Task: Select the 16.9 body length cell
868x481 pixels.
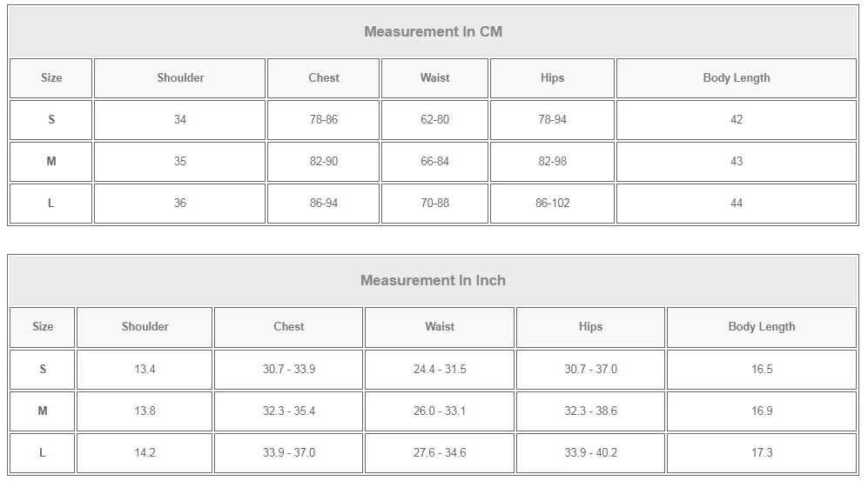Action: point(762,411)
